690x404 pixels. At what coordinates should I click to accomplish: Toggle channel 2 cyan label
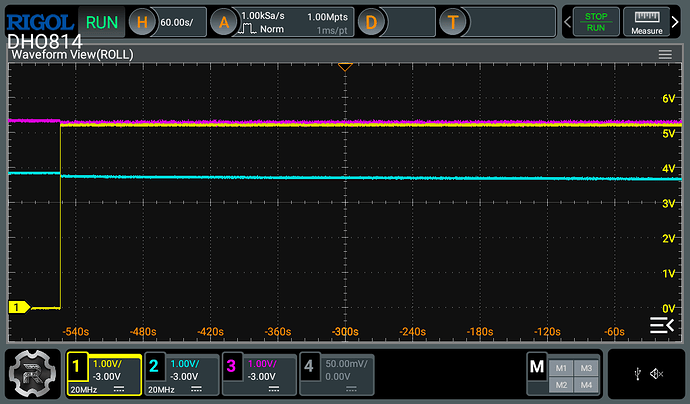click(155, 366)
